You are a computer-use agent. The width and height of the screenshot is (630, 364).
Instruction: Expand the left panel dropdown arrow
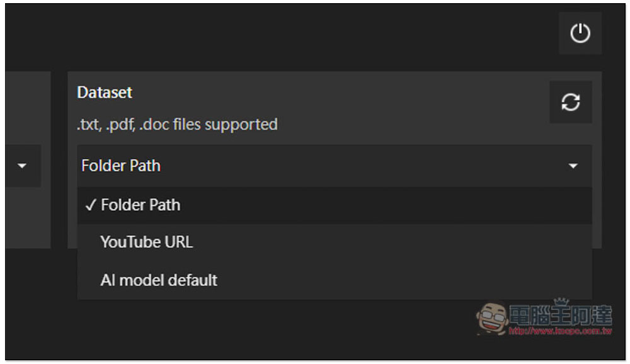click(x=22, y=166)
